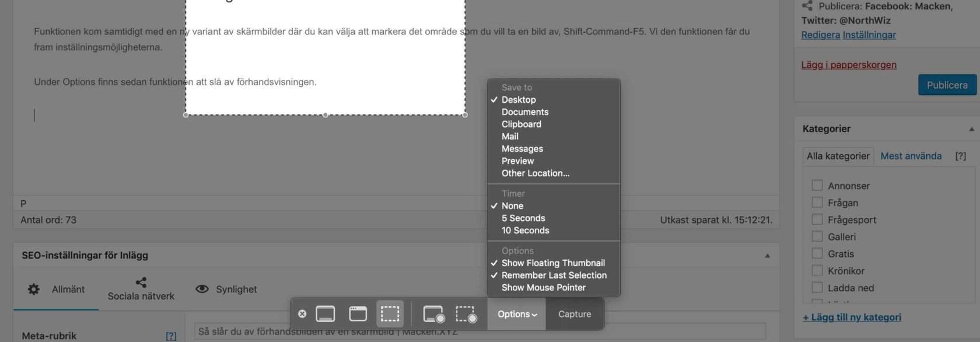Select Capture Selected Portion icon

tap(390, 314)
